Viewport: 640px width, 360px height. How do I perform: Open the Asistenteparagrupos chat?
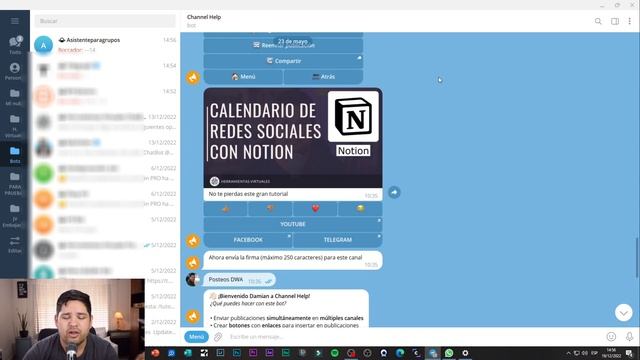[105, 45]
